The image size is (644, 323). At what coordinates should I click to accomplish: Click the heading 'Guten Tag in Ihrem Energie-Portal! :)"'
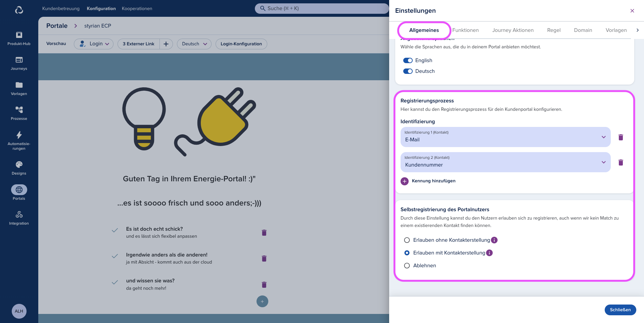[189, 179]
